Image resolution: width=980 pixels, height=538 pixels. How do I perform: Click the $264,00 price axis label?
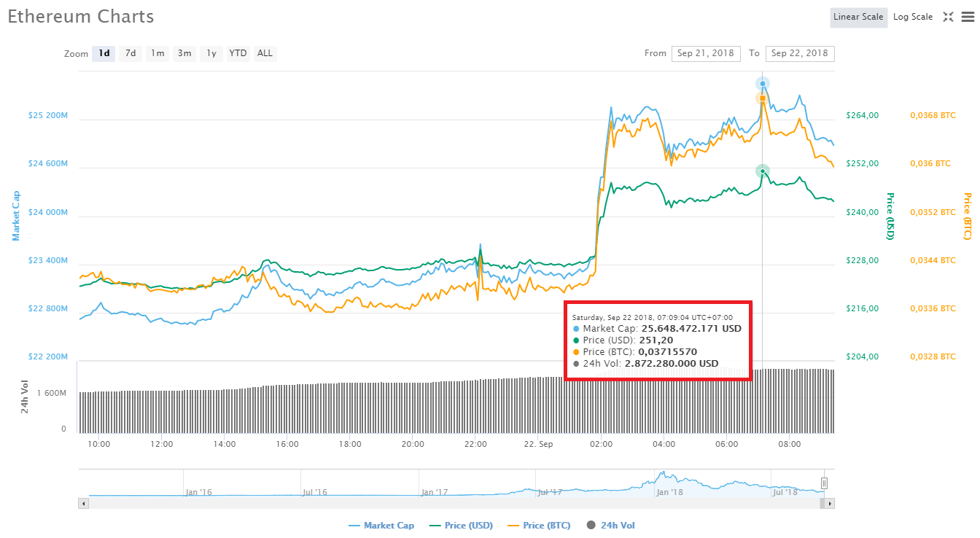[x=863, y=115]
